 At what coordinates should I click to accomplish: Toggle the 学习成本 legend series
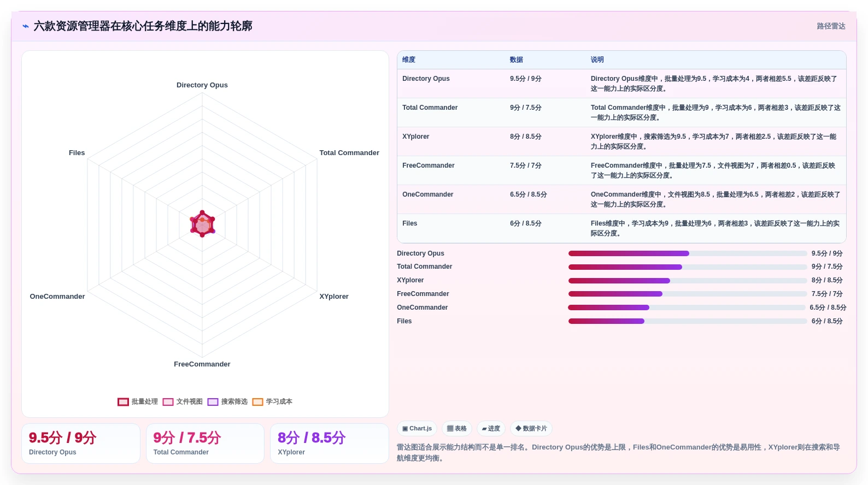point(272,401)
